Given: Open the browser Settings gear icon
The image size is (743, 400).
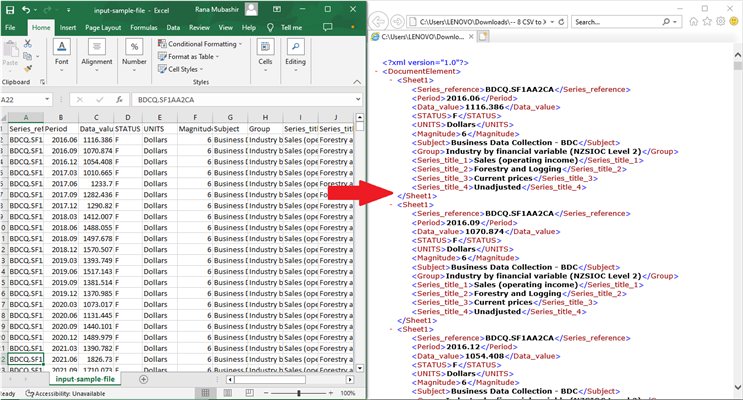Looking at the screenshot, I should point(721,21).
